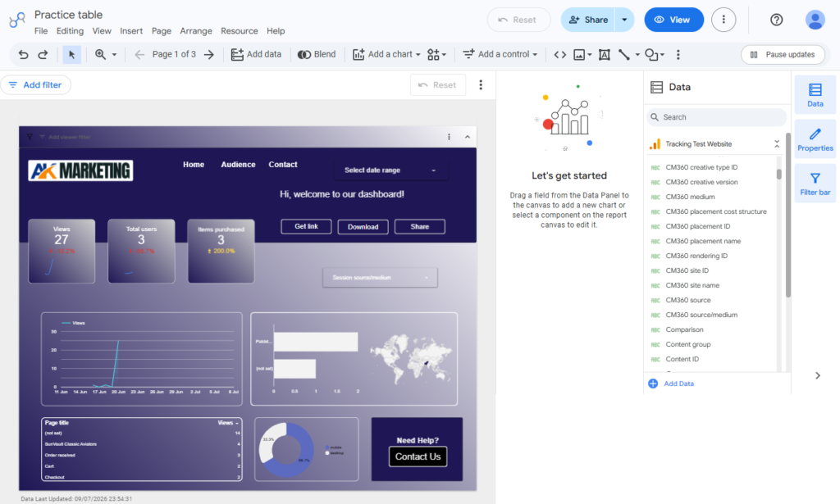
Task: Open the Select date range dropdown
Action: [x=390, y=170]
